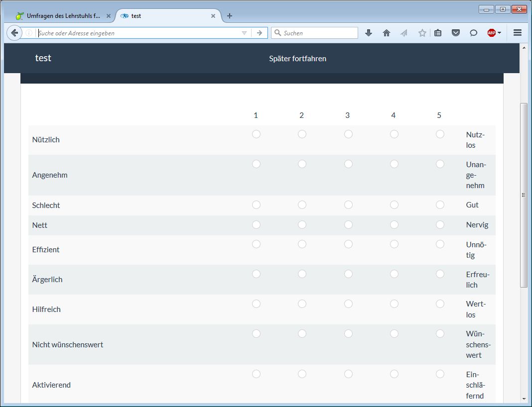Viewport: 532px width, 407px height.
Task: Bookmark this page with the star icon
Action: coord(422,33)
